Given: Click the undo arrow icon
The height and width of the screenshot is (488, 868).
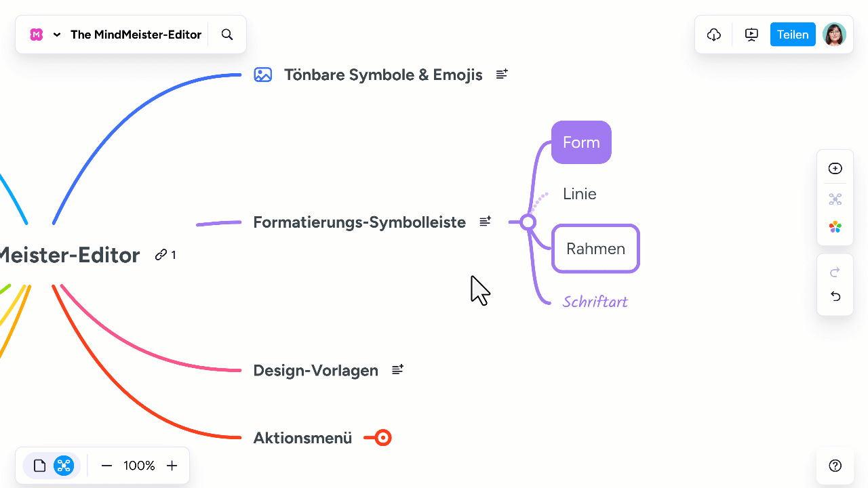Looking at the screenshot, I should (x=835, y=296).
